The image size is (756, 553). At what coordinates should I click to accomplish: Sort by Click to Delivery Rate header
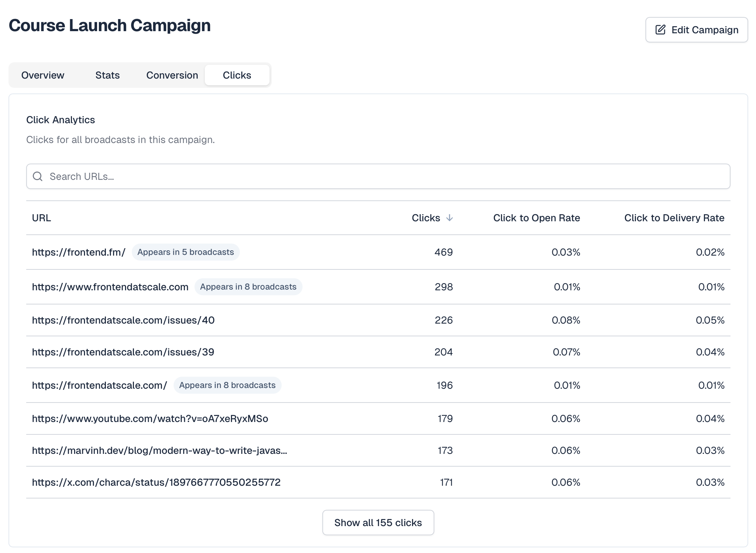point(674,218)
